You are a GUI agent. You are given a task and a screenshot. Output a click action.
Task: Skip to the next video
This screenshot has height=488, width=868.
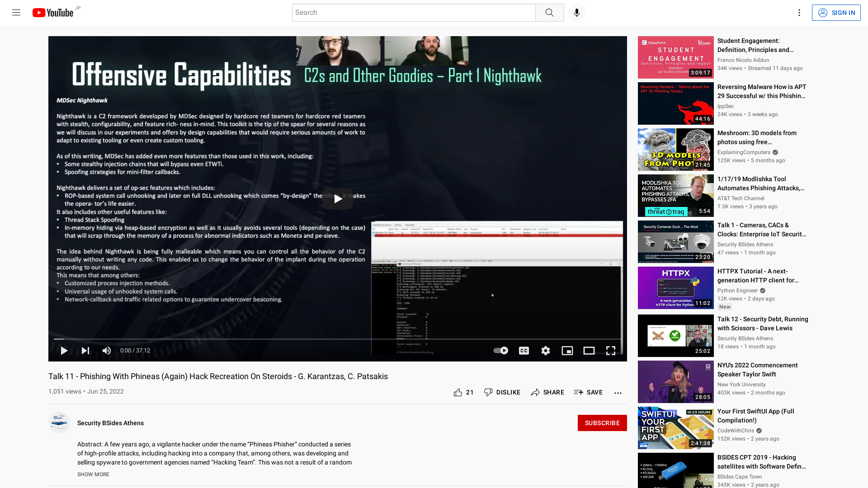click(85, 350)
